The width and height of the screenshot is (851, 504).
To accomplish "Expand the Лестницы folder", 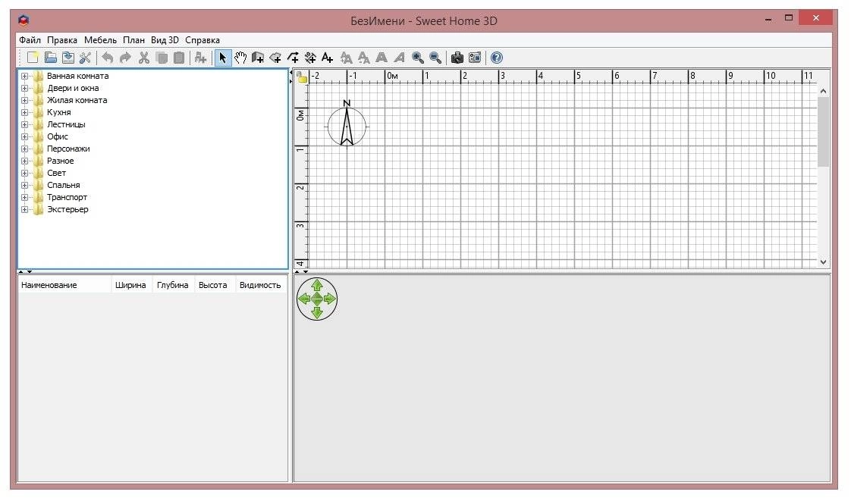I will 24,125.
